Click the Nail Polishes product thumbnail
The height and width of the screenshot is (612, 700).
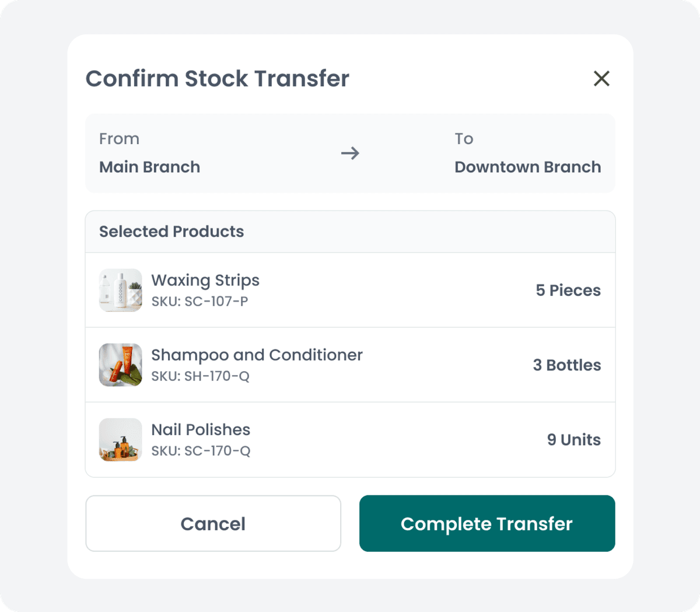click(x=121, y=439)
